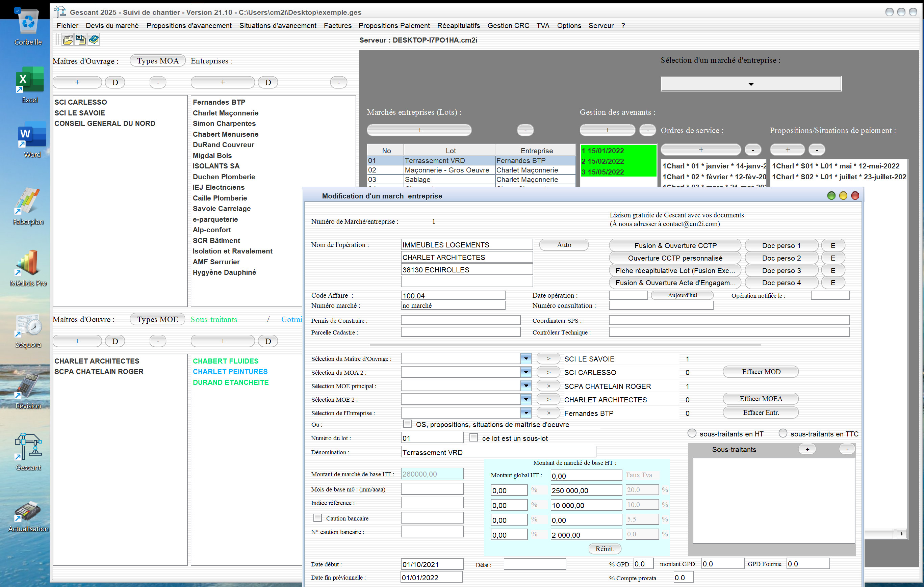Click the Réinit. button
The height and width of the screenshot is (587, 924).
tap(605, 549)
